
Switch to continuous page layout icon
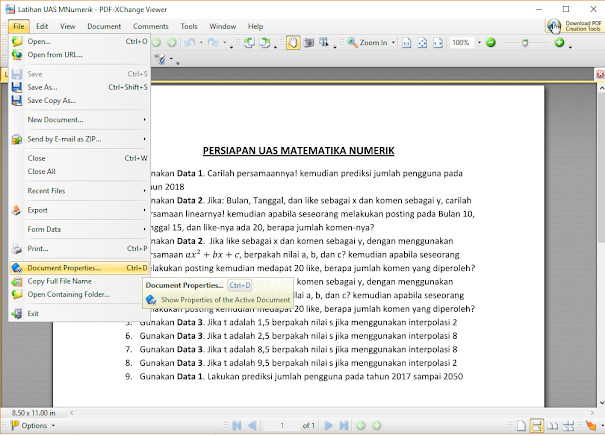click(537, 425)
